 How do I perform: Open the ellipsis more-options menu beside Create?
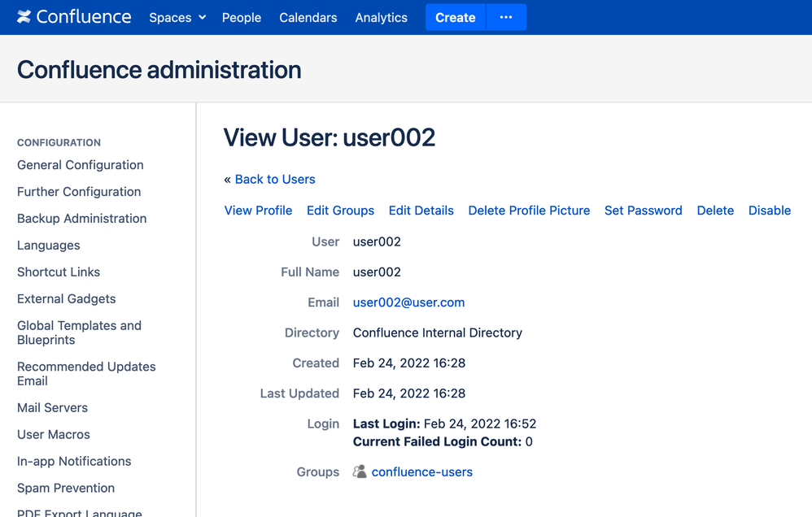[x=506, y=17]
